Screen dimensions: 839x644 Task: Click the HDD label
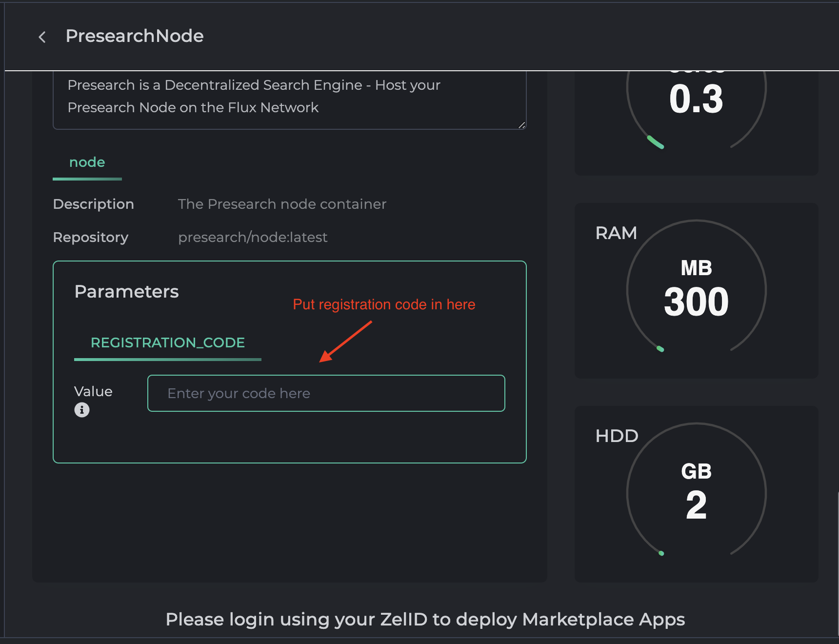[x=617, y=436]
